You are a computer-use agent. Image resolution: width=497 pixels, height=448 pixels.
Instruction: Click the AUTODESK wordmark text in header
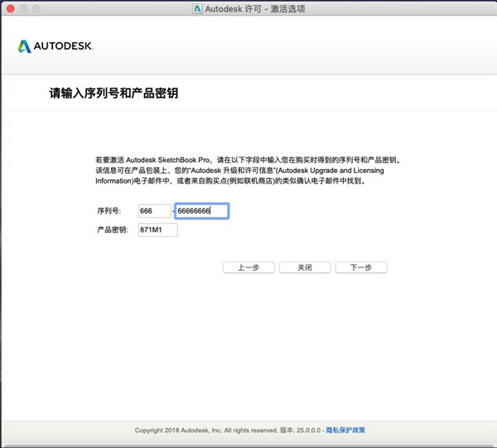63,46
